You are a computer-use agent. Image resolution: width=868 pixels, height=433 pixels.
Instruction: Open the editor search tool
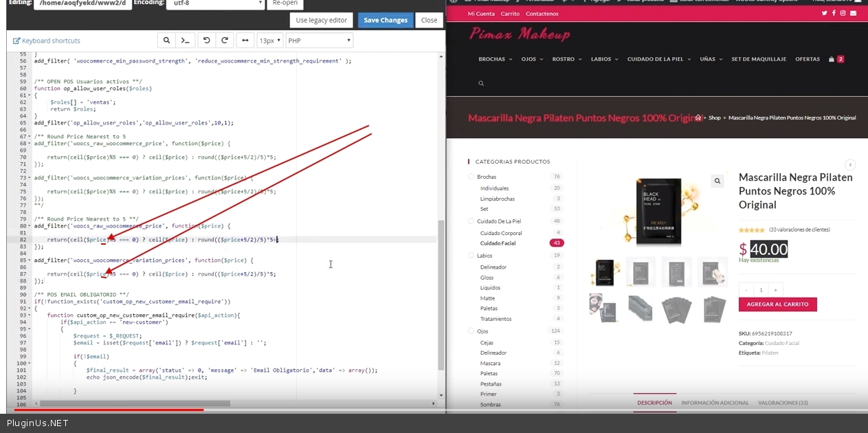(166, 41)
